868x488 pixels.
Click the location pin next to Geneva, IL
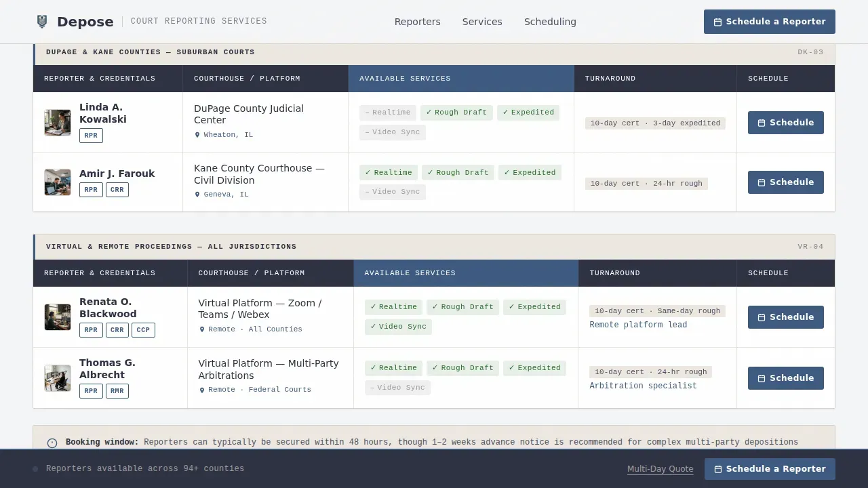pyautogui.click(x=197, y=195)
